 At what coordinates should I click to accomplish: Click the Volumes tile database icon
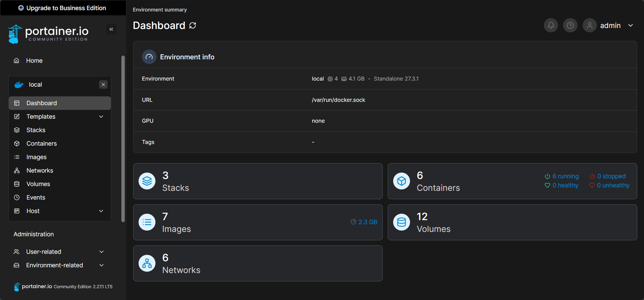click(401, 222)
